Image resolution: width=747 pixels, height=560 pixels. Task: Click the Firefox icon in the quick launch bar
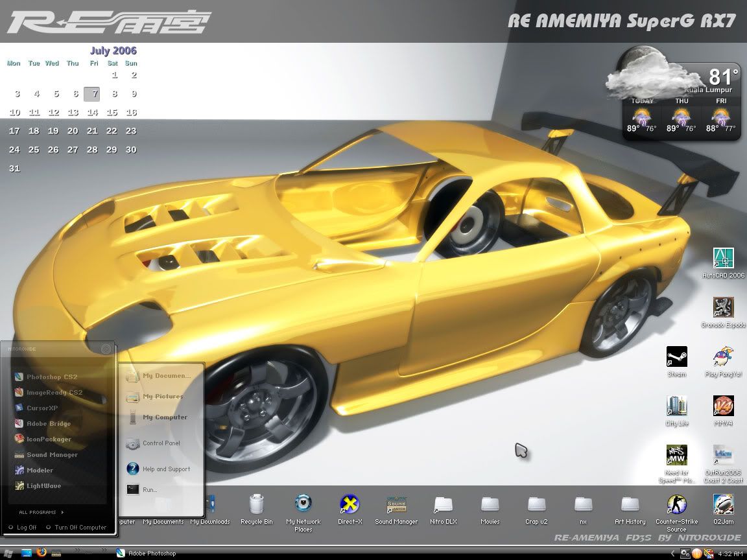click(x=41, y=553)
